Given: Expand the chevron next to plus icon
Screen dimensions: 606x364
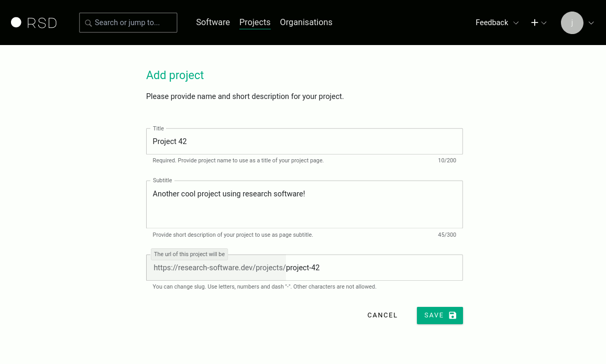Looking at the screenshot, I should coord(544,23).
